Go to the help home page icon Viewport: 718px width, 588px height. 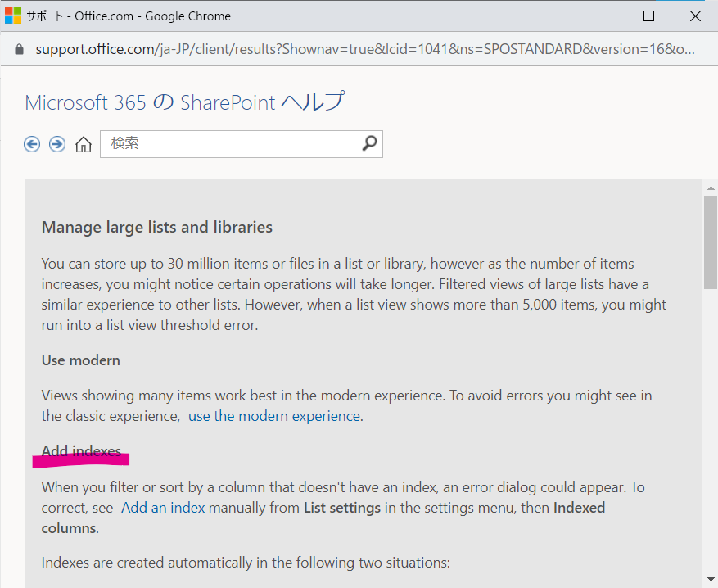coord(84,145)
